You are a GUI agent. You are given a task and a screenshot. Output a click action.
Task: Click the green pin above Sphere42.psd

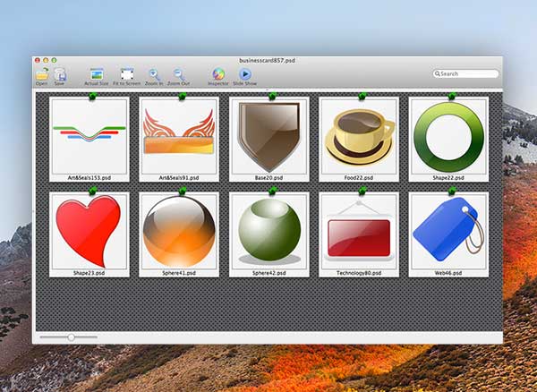click(273, 191)
